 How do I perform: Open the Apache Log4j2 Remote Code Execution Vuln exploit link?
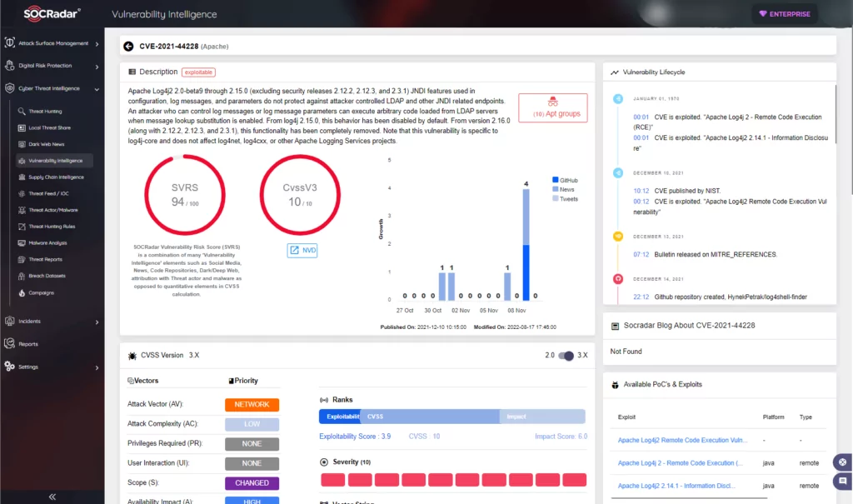click(682, 440)
